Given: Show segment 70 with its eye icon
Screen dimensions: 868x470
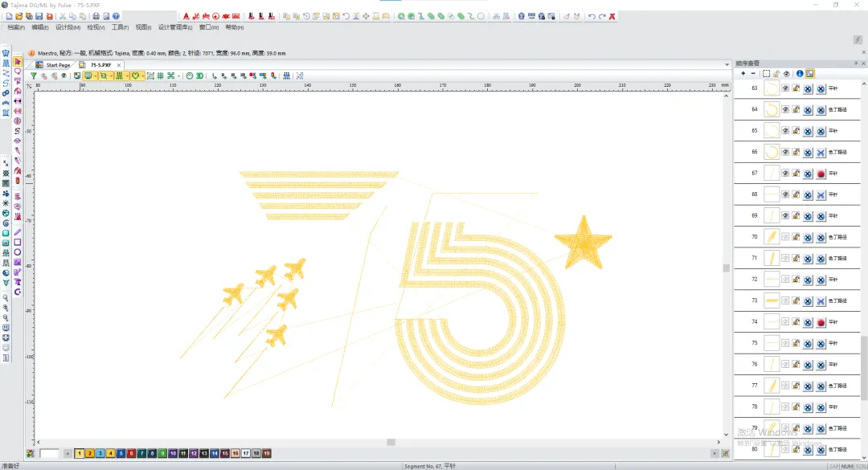Looking at the screenshot, I should pyautogui.click(x=785, y=237).
